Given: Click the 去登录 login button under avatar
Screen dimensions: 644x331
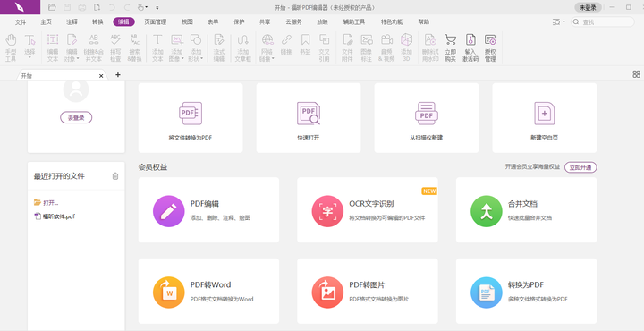Looking at the screenshot, I should [x=76, y=117].
